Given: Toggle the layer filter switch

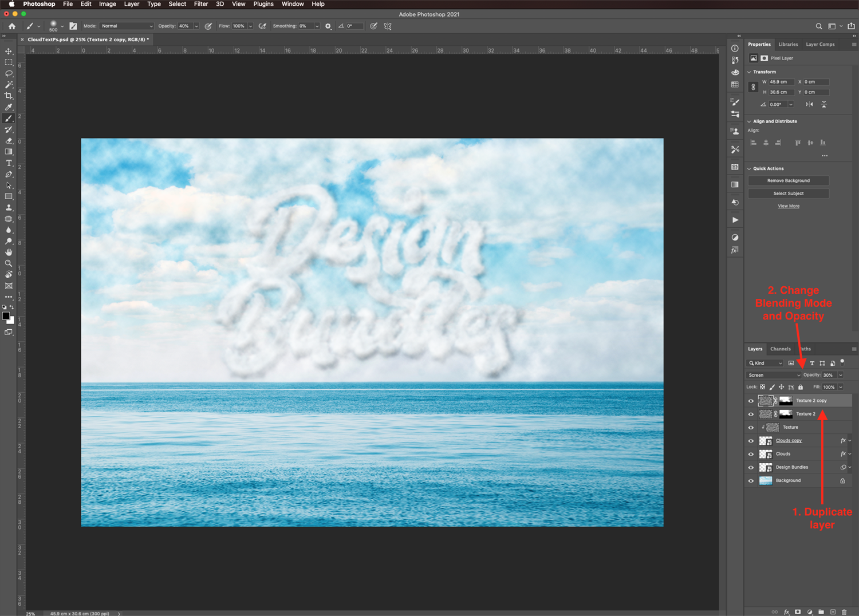Looking at the screenshot, I should (x=842, y=362).
